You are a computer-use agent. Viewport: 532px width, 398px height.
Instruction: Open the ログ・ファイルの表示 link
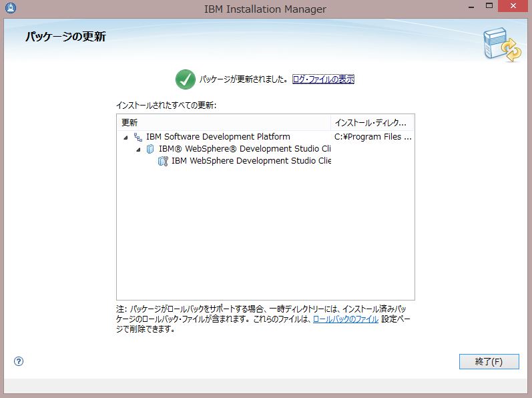323,79
